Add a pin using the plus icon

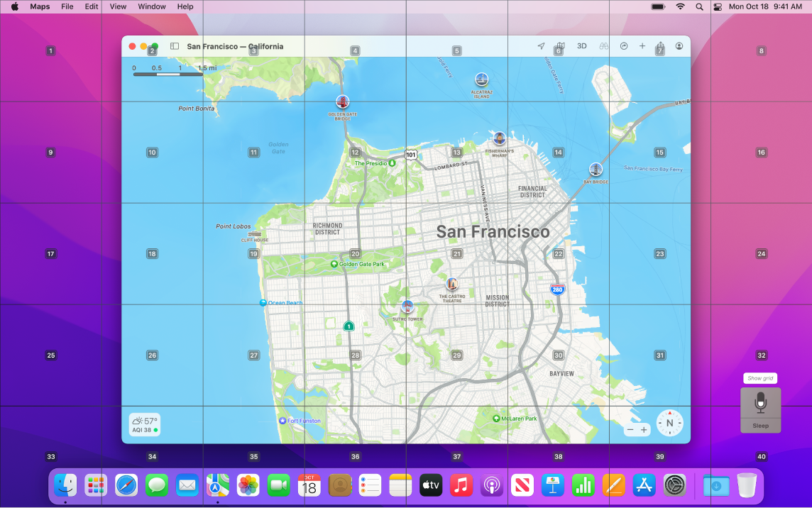click(642, 45)
